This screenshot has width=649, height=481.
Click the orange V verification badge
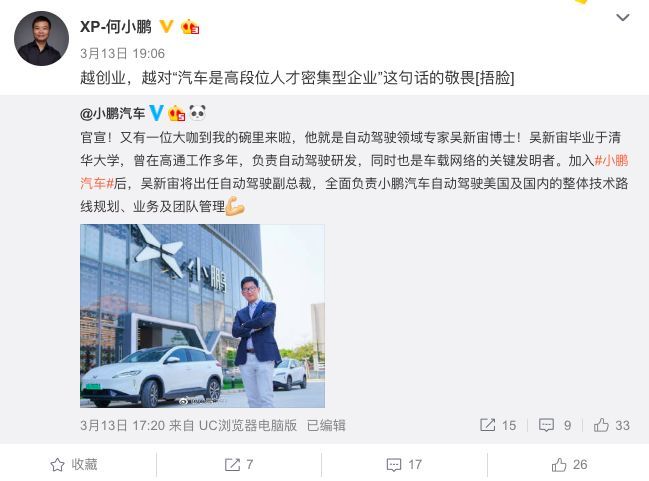[166, 26]
